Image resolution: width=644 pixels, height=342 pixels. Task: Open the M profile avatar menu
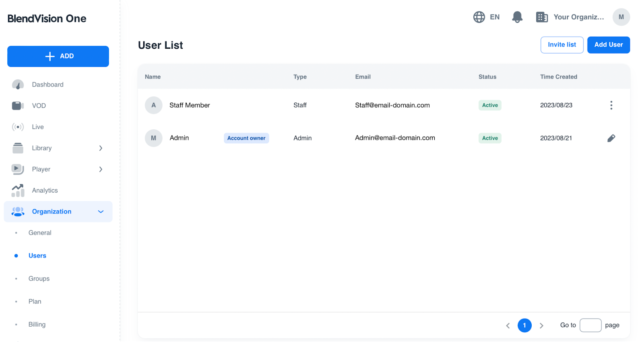(x=621, y=17)
